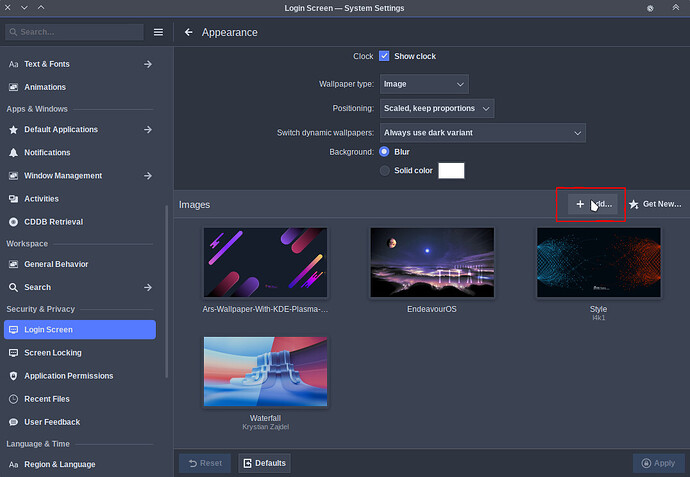690x477 pixels.
Task: Open the white solid color swatch
Action: [451, 170]
